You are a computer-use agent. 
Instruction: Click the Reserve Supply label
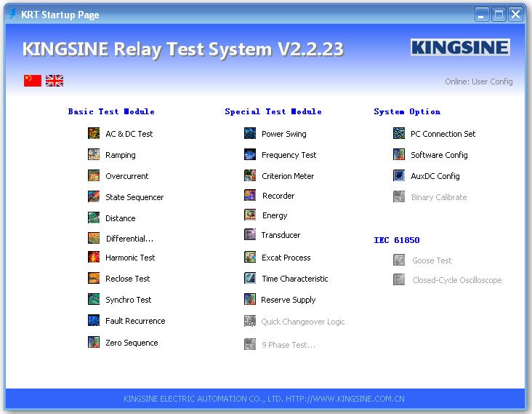point(289,300)
